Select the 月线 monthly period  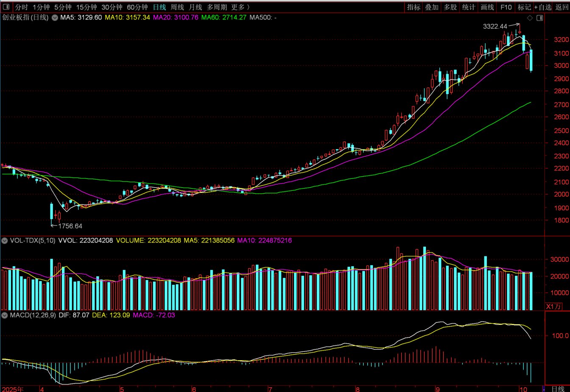195,7
